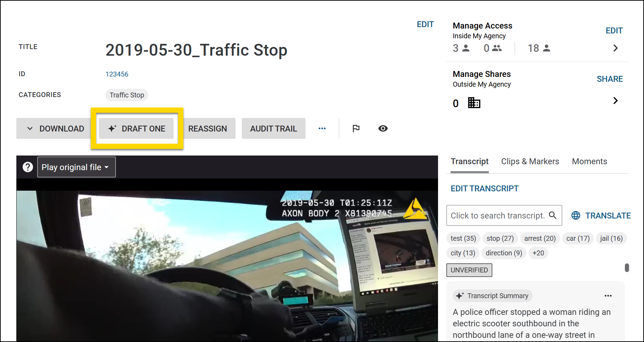The width and height of the screenshot is (644, 342).
Task: Open the Play original file dropdown
Action: pyautogui.click(x=77, y=167)
